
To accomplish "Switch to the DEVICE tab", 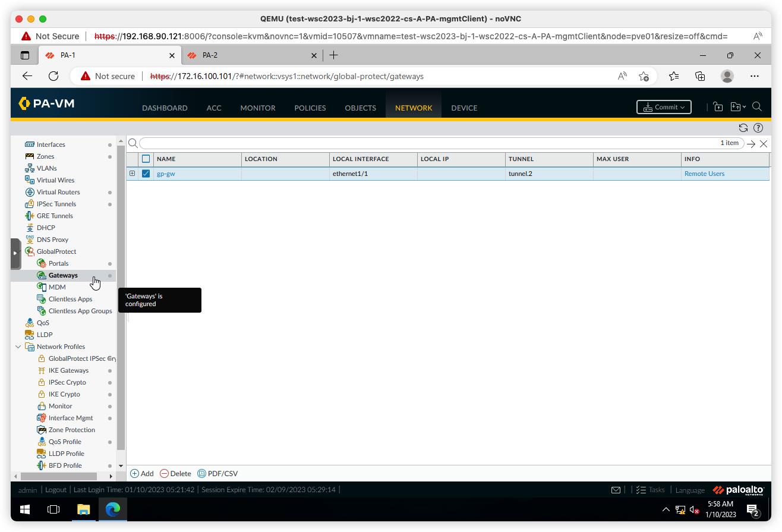I will (464, 108).
